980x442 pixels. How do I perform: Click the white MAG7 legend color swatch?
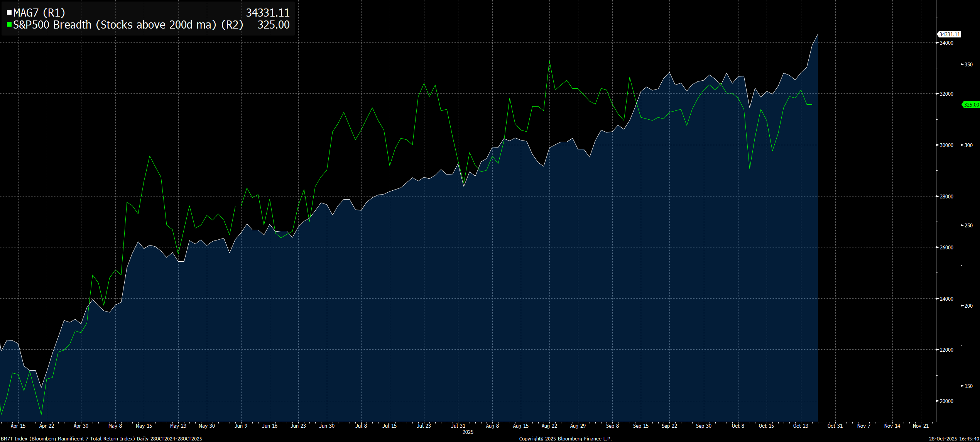[9, 13]
